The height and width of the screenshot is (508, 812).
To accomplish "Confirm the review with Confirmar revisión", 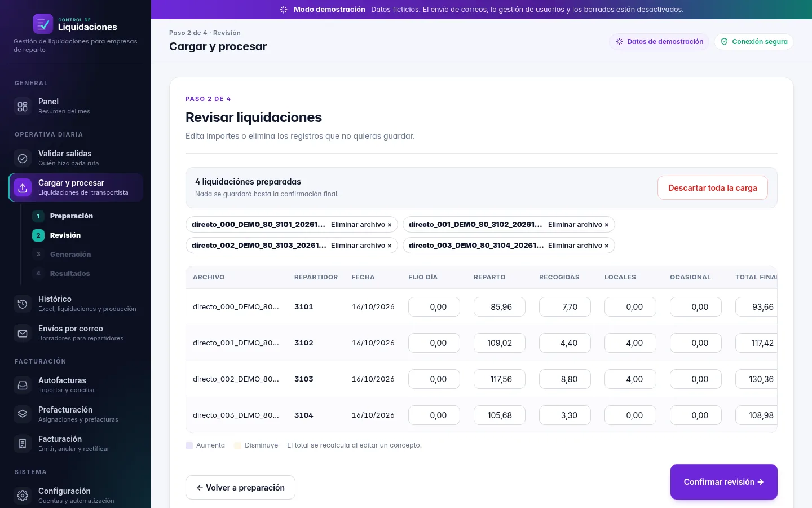I will 724,482.
